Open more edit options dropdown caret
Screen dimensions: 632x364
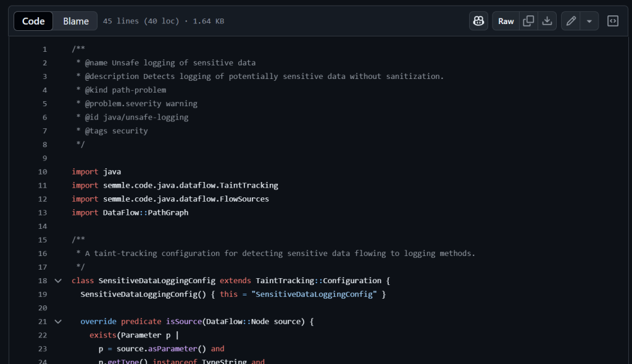[589, 21]
